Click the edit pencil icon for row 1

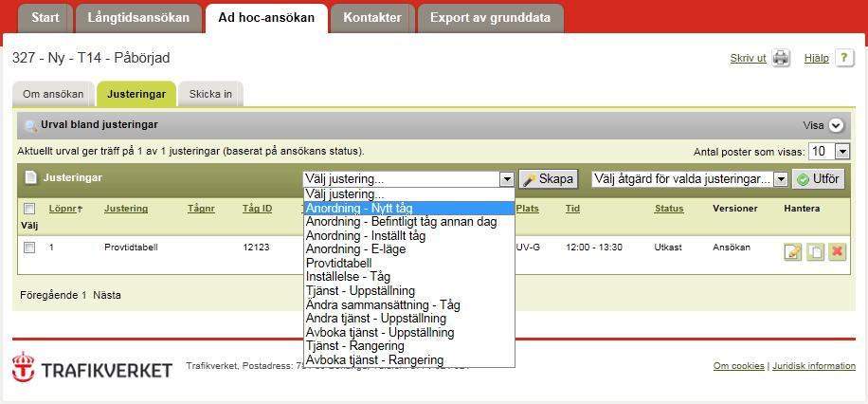793,251
